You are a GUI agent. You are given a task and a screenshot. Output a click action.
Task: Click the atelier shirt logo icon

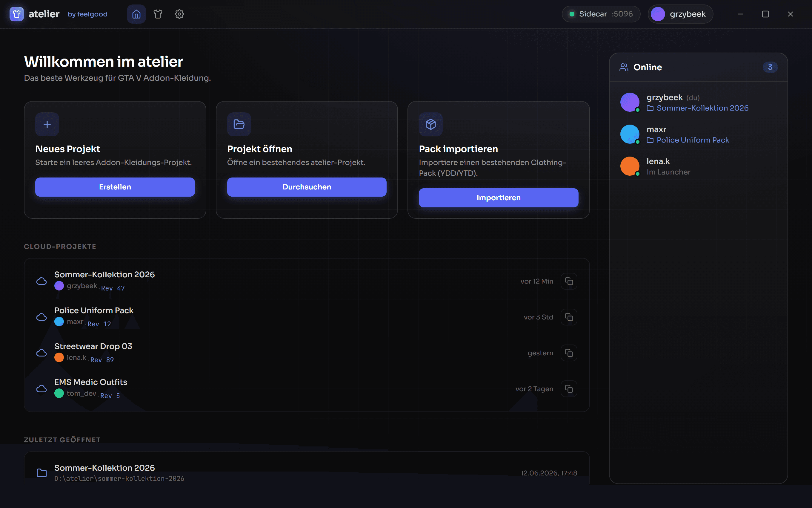pyautogui.click(x=16, y=14)
